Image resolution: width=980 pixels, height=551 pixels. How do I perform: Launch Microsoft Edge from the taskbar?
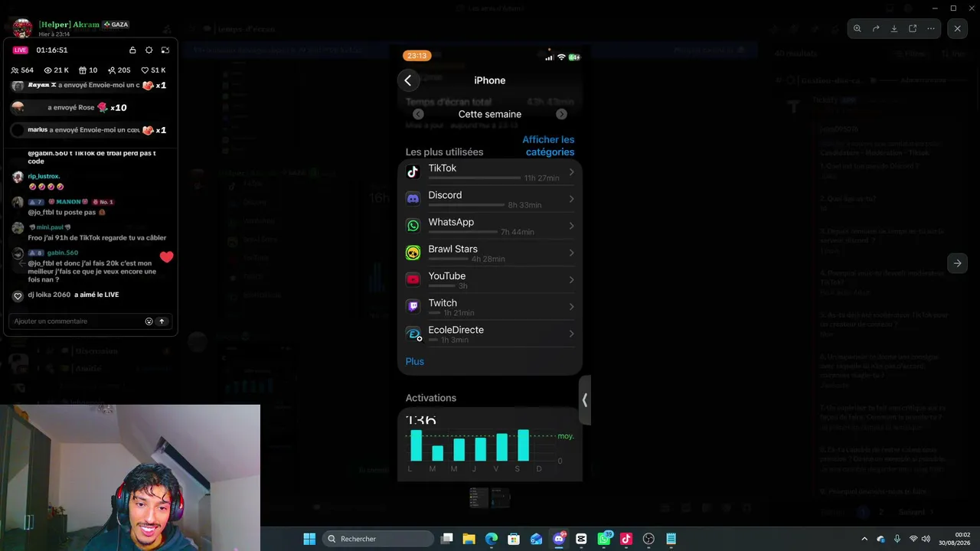[x=492, y=539]
